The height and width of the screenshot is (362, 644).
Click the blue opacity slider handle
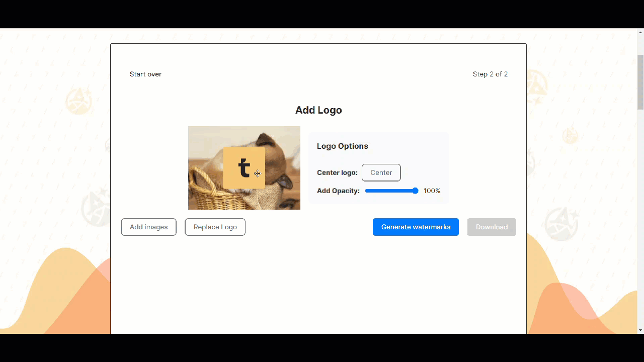pyautogui.click(x=416, y=191)
